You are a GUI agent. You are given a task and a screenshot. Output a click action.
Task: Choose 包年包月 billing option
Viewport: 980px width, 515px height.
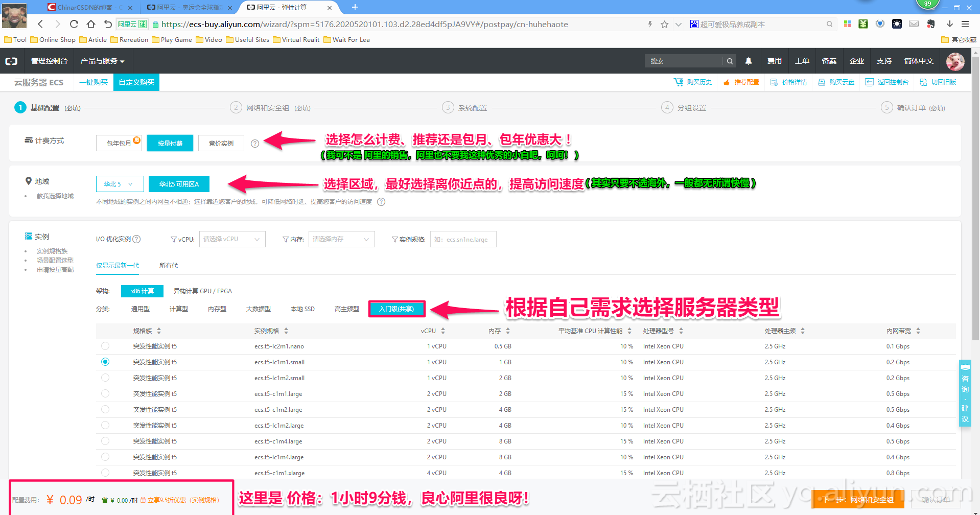[119, 143]
